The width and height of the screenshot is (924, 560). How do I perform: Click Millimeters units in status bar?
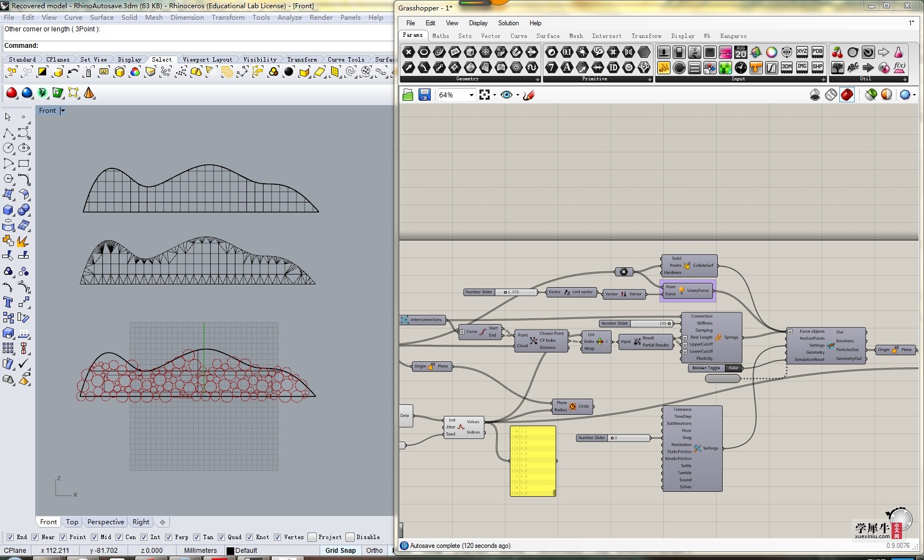(200, 551)
